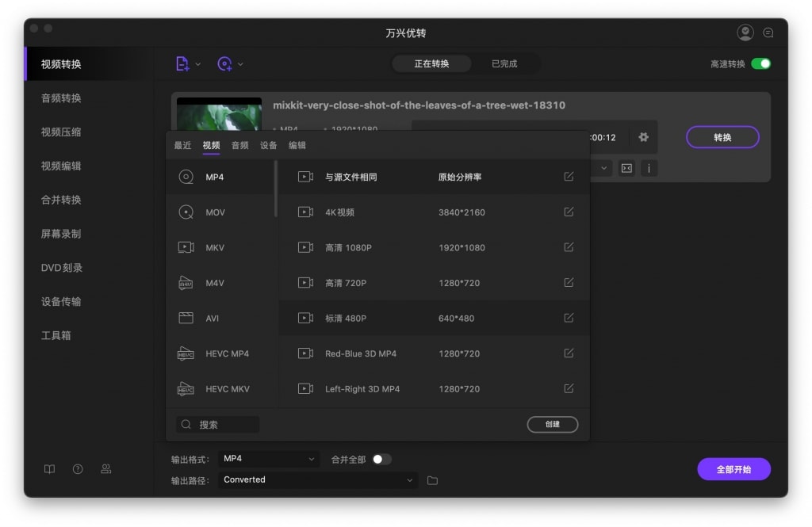
Task: Toggle the 高速转换 switch
Action: tap(760, 64)
